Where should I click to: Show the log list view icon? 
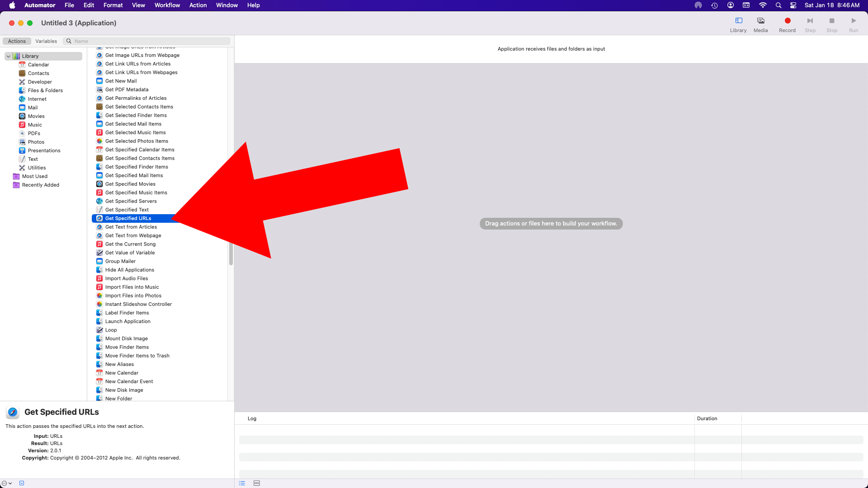pyautogui.click(x=242, y=483)
